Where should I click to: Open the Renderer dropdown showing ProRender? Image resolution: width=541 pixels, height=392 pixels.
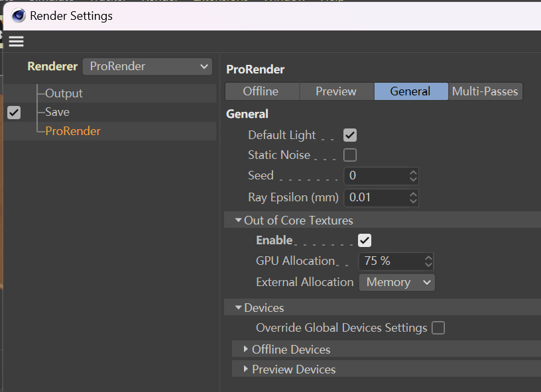(147, 66)
